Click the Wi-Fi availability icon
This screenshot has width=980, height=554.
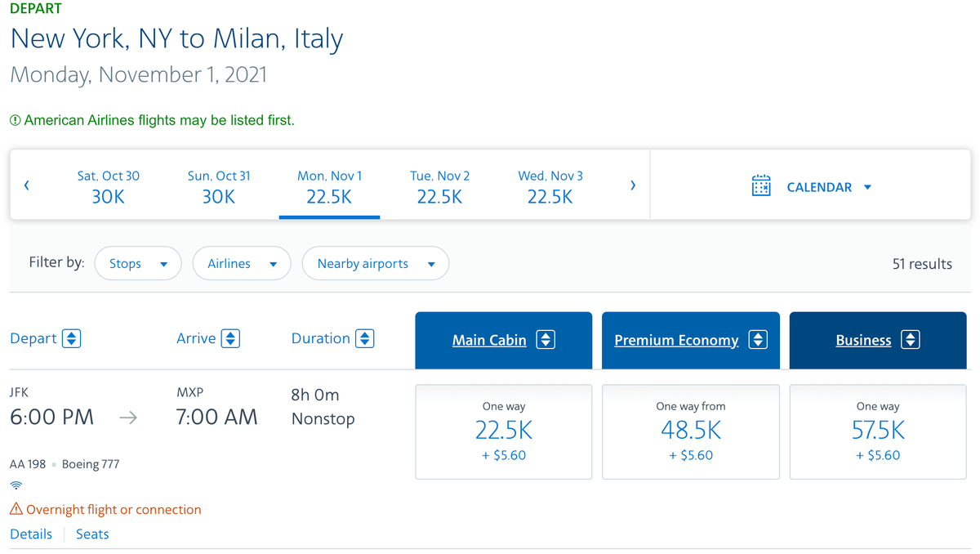[x=16, y=485]
